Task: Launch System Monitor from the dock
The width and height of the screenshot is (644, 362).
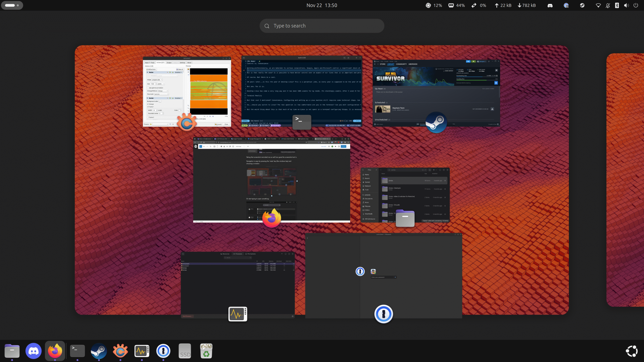Action: [x=142, y=351]
